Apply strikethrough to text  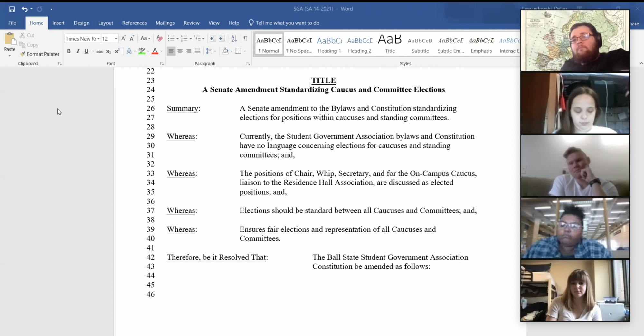(x=100, y=51)
